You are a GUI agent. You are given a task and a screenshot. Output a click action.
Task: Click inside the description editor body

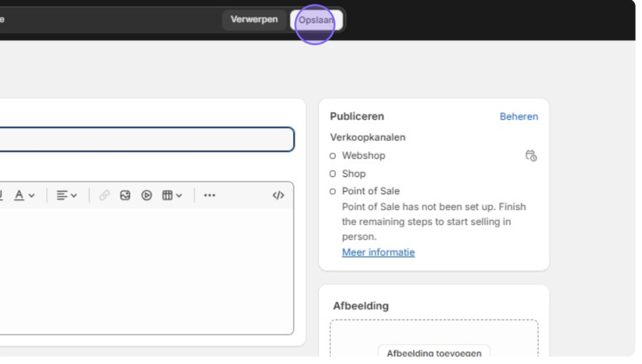coord(147,271)
